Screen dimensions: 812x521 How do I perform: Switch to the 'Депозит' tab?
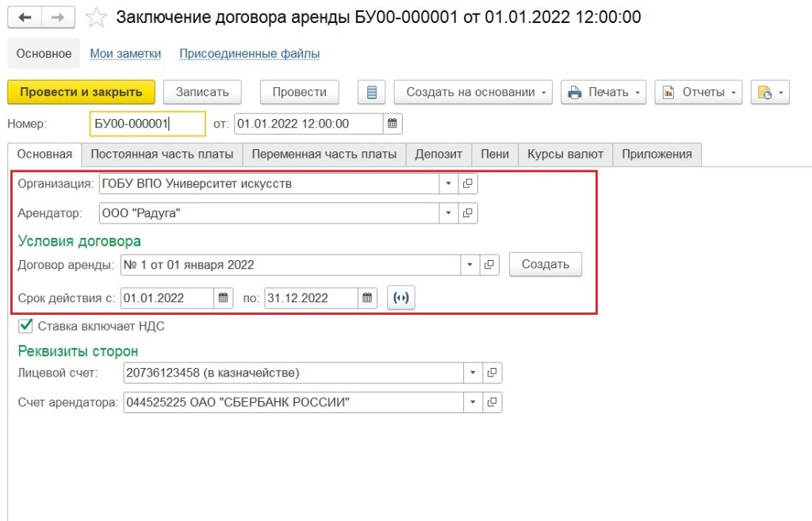point(439,154)
